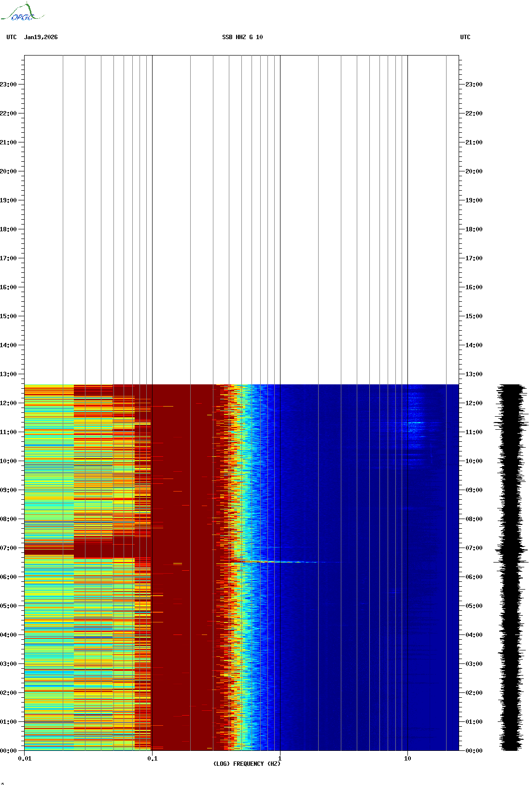Click '00:00' on the right time axis

coord(474,751)
